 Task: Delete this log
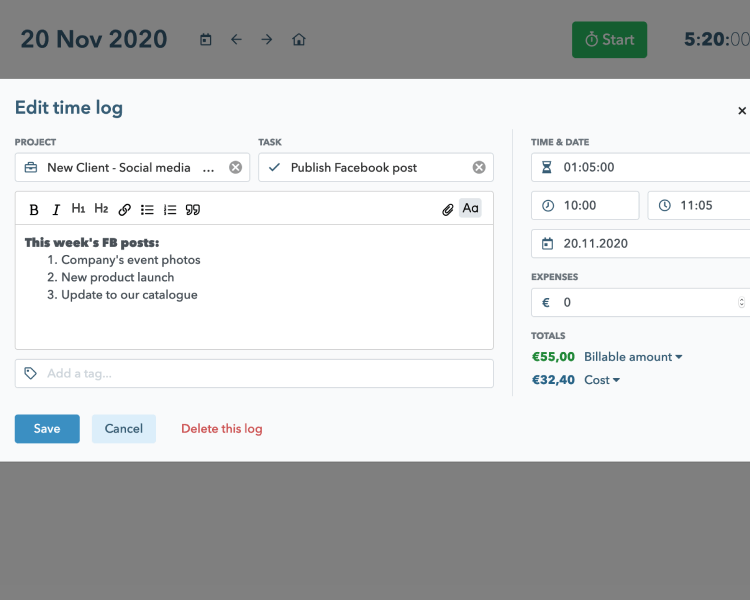(x=221, y=429)
